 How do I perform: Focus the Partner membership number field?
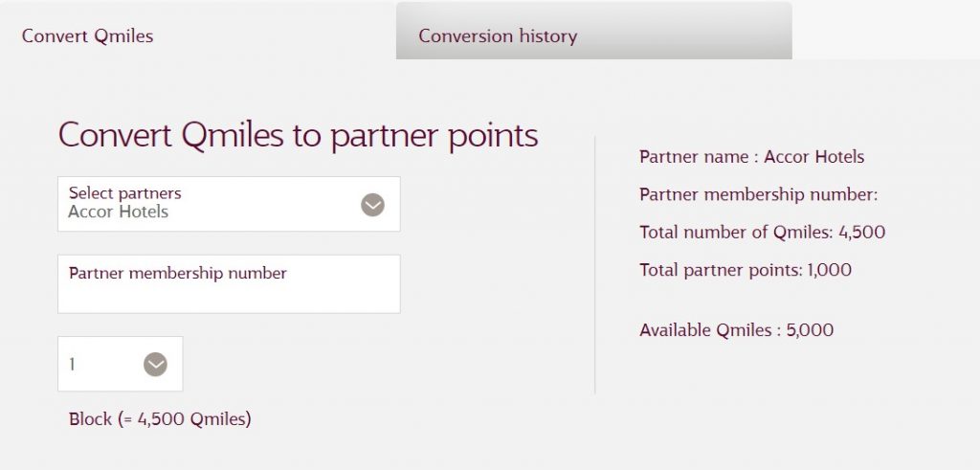point(229,283)
